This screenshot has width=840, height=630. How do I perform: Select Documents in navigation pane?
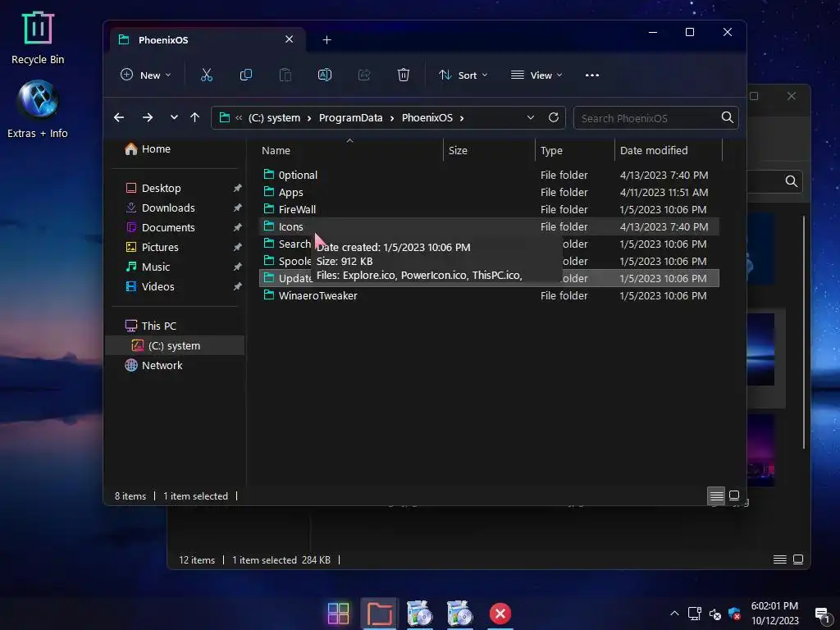(168, 228)
